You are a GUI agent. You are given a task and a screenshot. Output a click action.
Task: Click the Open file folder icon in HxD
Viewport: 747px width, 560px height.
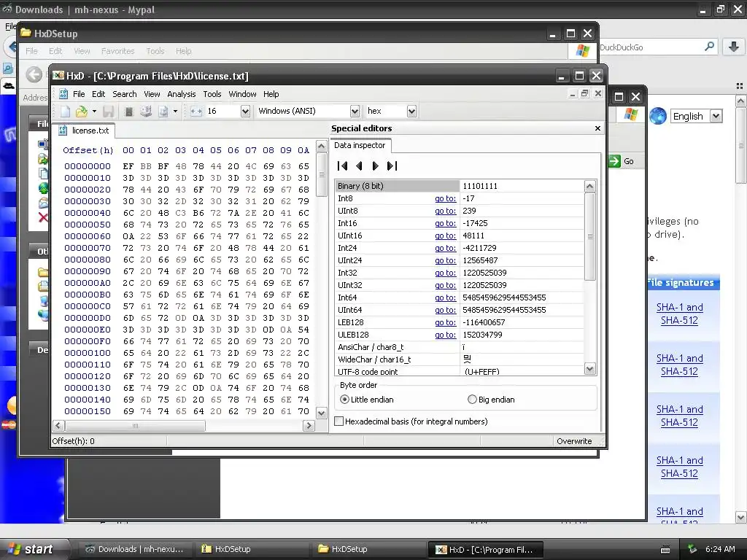click(x=82, y=112)
